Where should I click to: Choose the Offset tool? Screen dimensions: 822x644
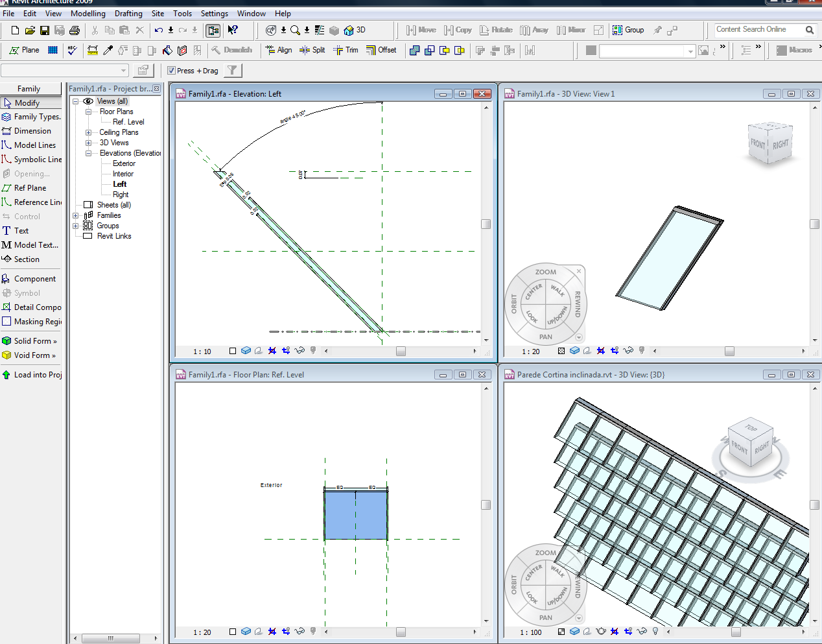point(381,50)
